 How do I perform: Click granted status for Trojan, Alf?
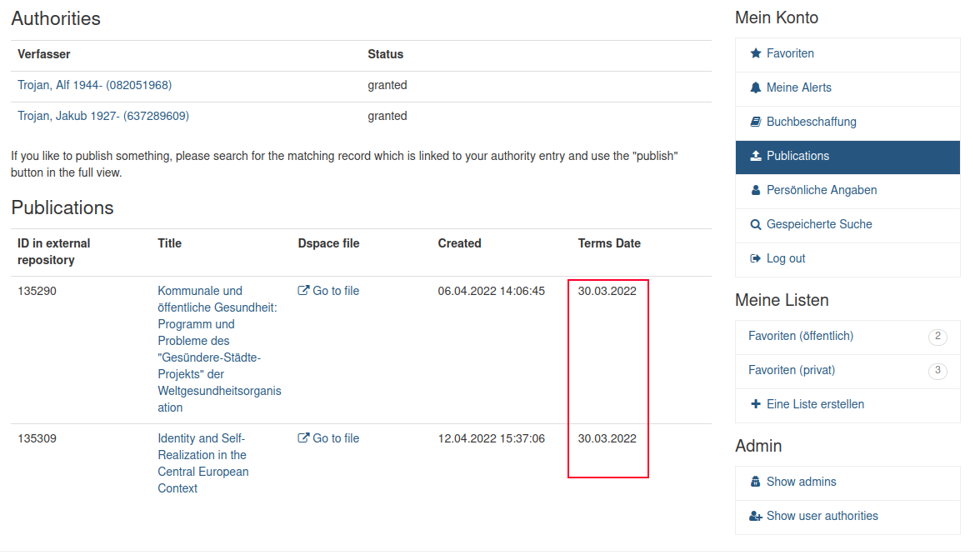tap(387, 85)
